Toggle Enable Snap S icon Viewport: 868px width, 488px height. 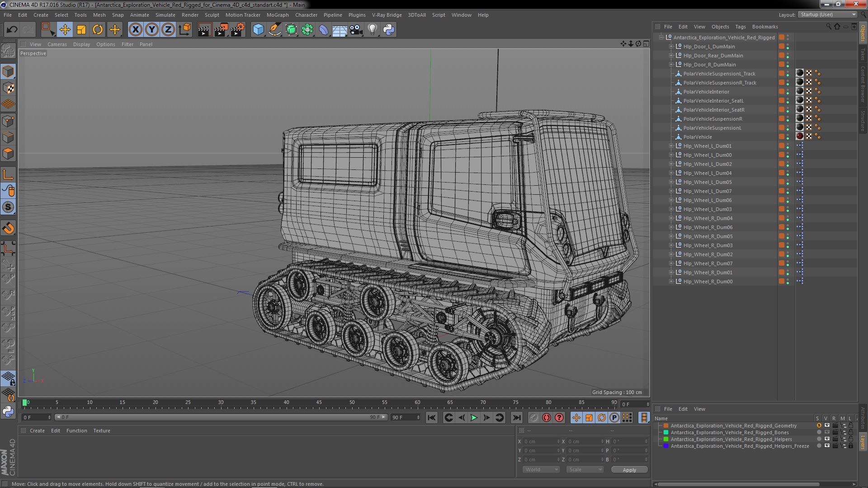tap(8, 207)
